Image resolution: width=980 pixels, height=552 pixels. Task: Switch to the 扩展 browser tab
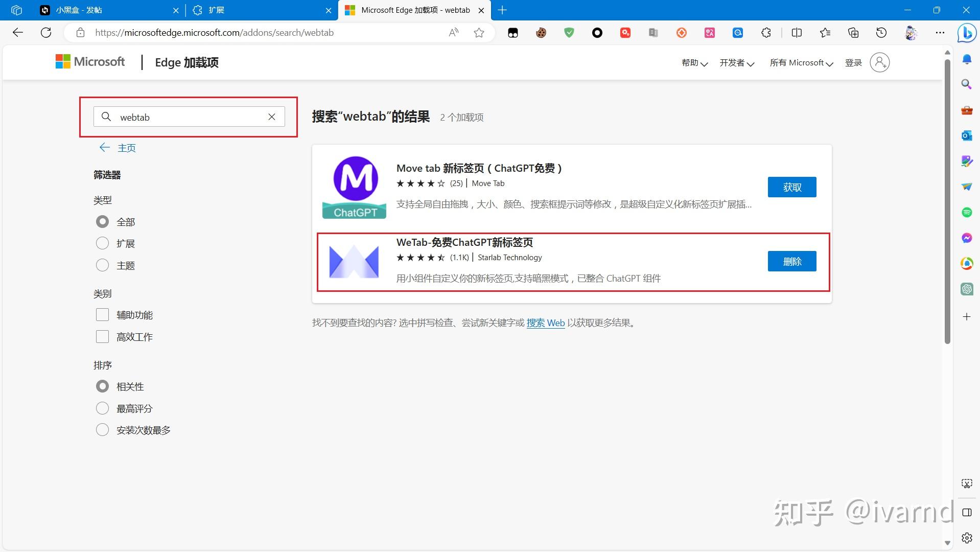point(245,10)
